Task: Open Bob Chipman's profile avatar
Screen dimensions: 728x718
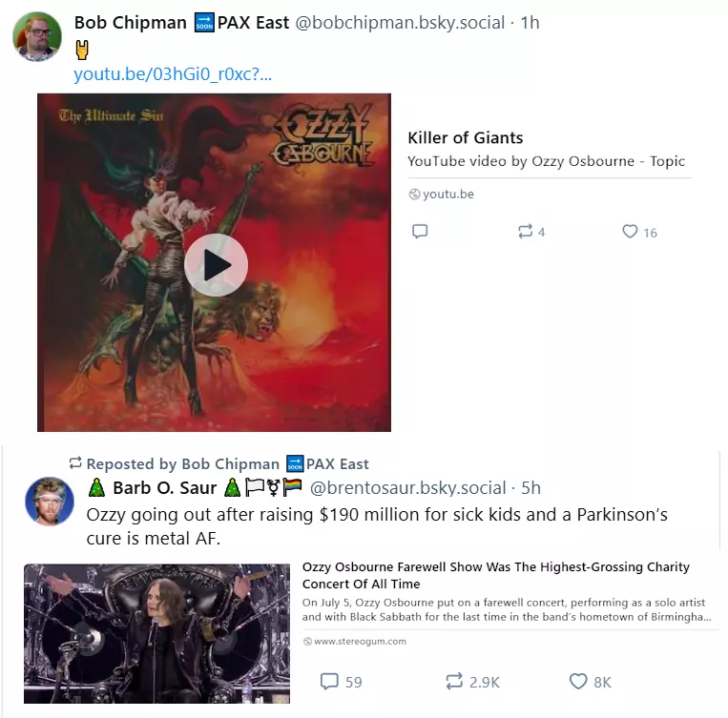Action: point(37,36)
